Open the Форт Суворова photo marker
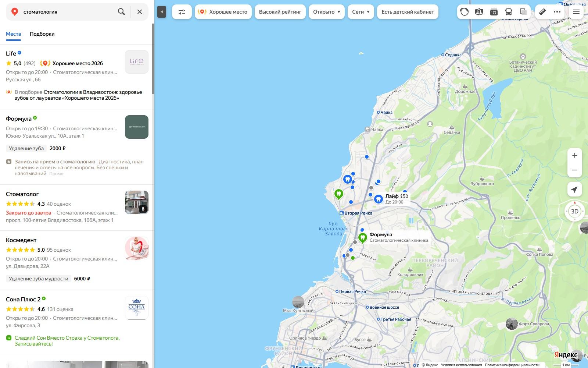The width and height of the screenshot is (588, 368). [512, 324]
